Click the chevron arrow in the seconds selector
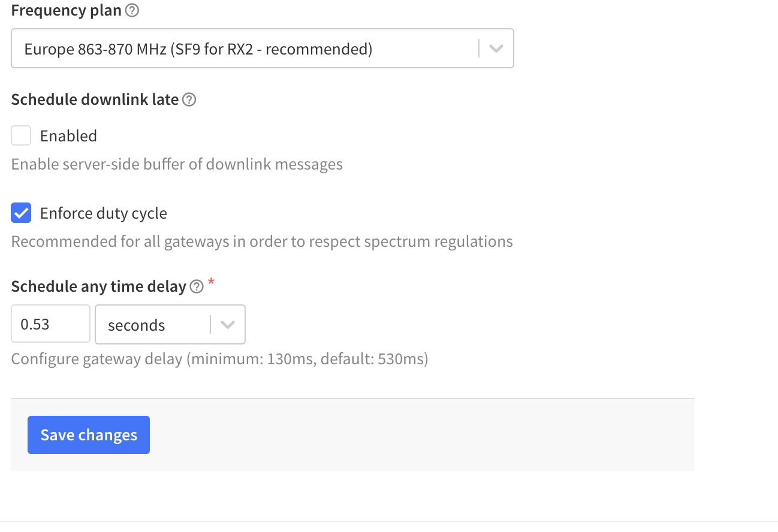Viewport: 778px width, 532px height. pyautogui.click(x=227, y=325)
